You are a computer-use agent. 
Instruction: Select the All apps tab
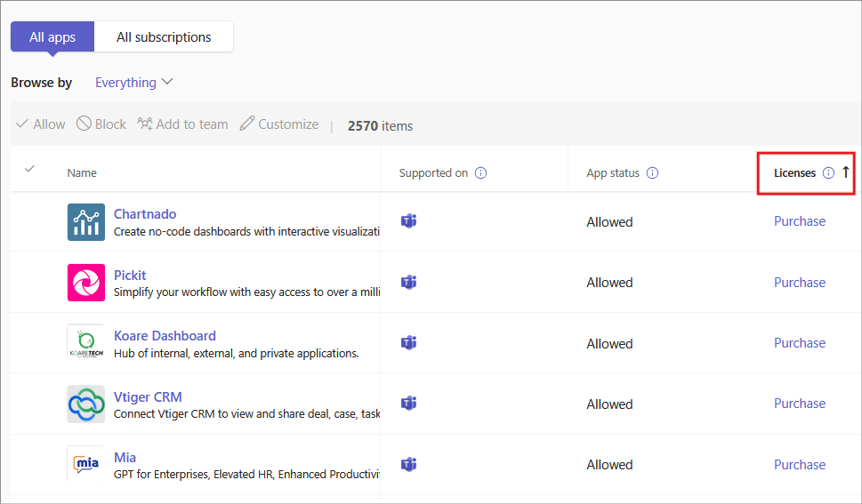[x=52, y=37]
